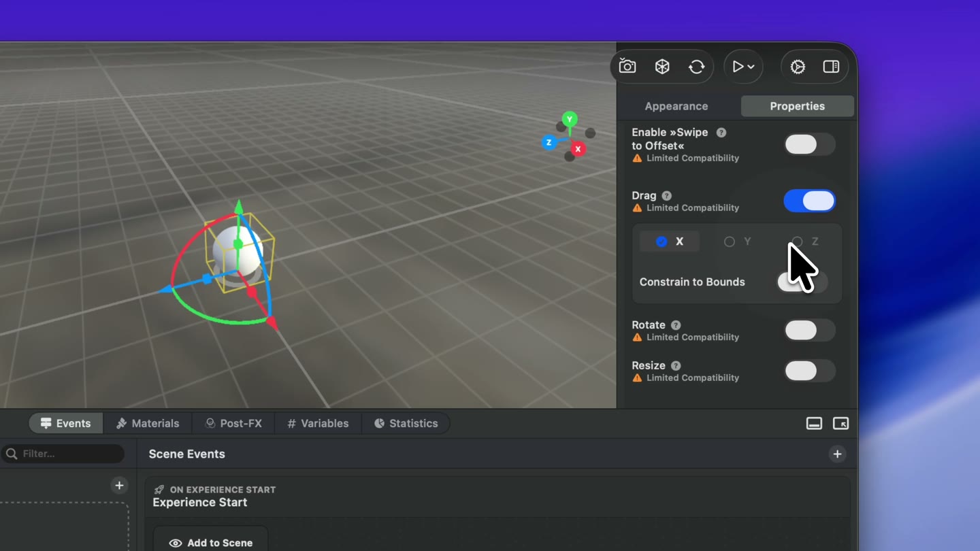Enable the Z drag axis
Image resolution: width=980 pixels, height=551 pixels.
pyautogui.click(x=805, y=241)
